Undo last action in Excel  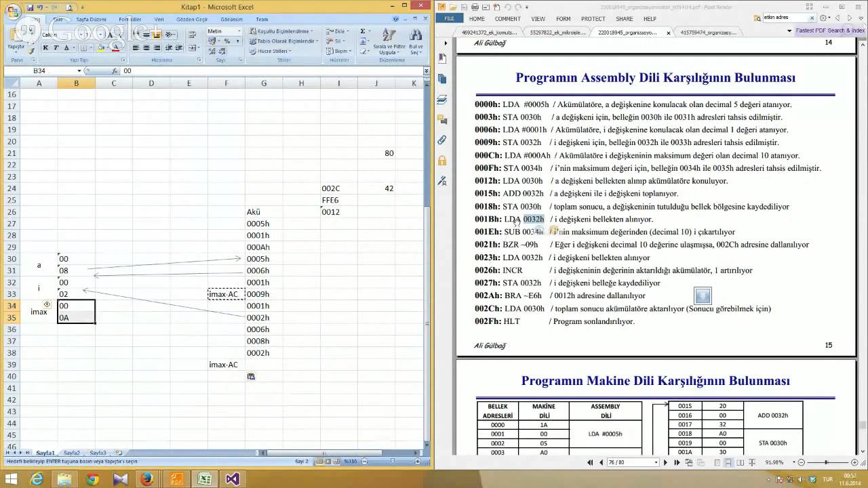[41, 7]
